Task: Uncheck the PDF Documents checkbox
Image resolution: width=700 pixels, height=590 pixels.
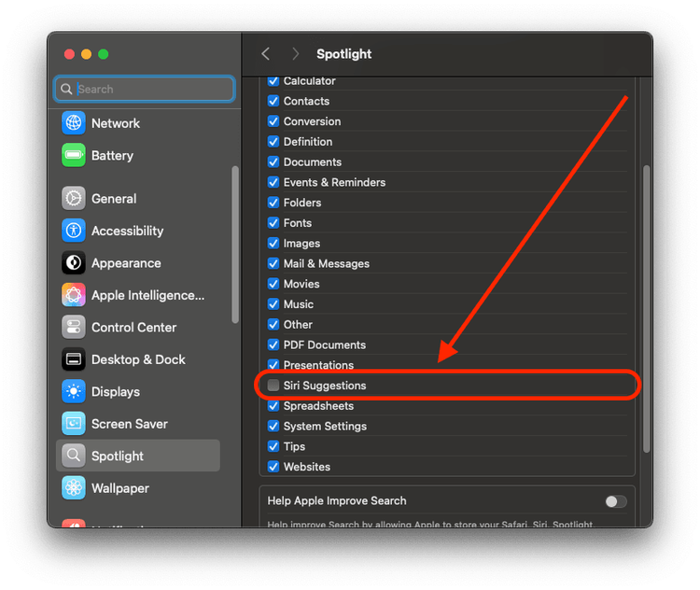Action: pos(273,344)
